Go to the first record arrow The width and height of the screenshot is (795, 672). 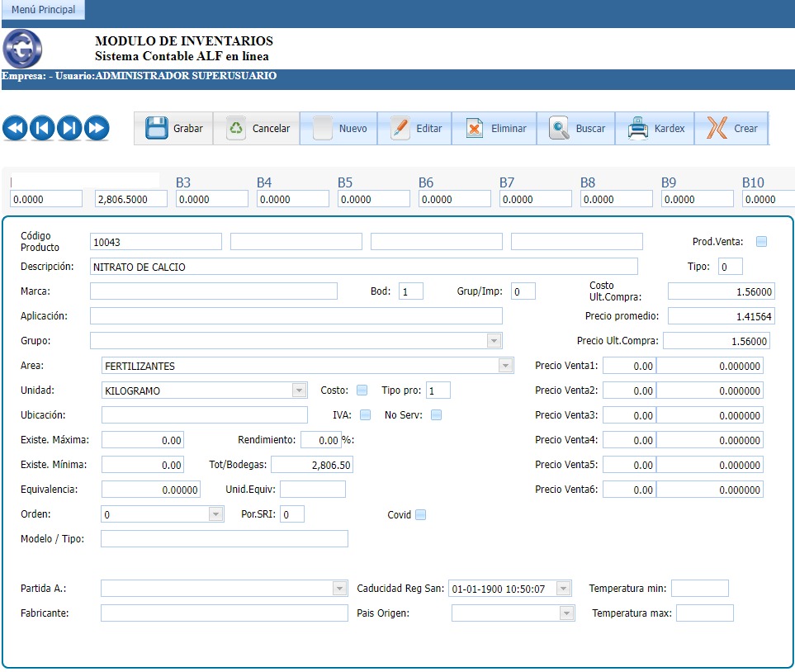pos(16,128)
